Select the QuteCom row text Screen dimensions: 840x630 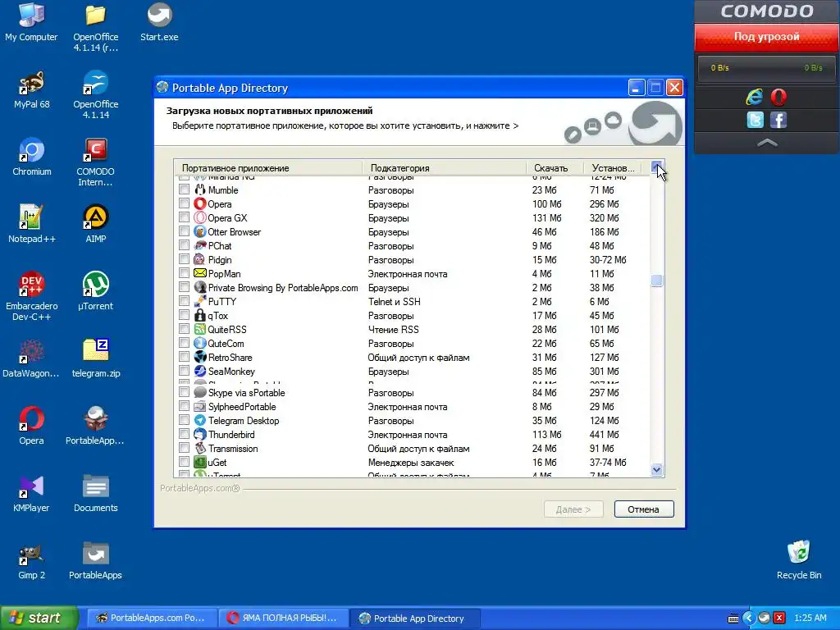click(226, 344)
